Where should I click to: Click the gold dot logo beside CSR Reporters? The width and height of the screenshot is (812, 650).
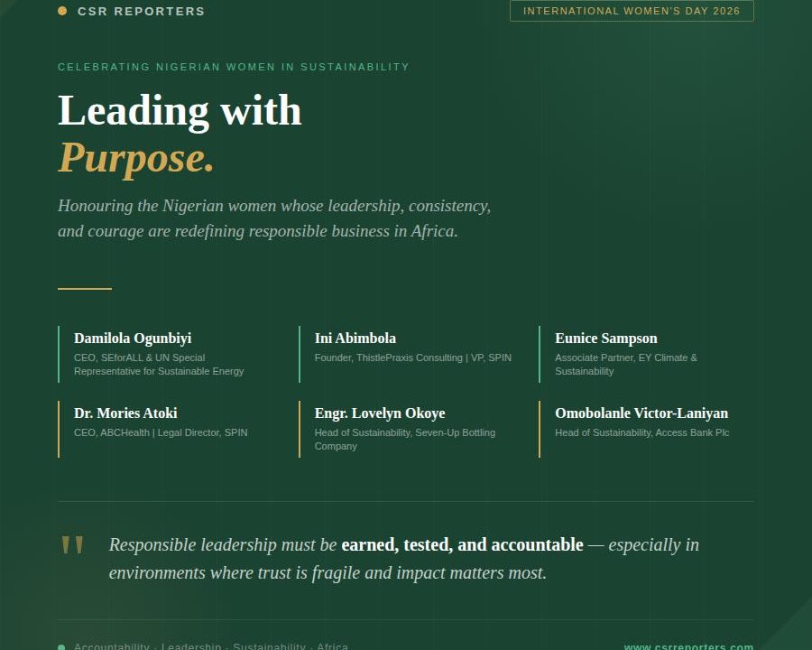[62, 12]
